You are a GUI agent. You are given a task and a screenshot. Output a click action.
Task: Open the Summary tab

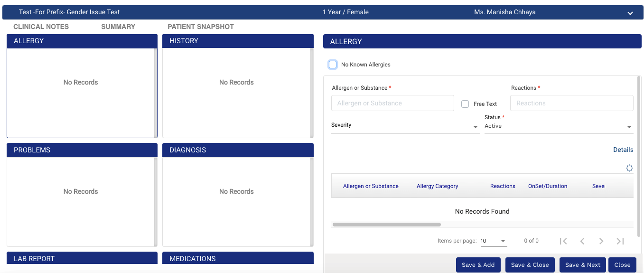[118, 27]
